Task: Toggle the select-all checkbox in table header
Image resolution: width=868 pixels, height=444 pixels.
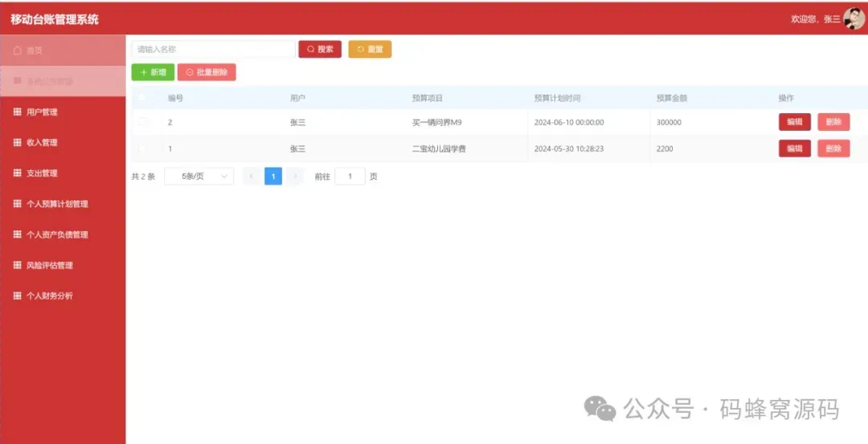Action: coord(142,98)
